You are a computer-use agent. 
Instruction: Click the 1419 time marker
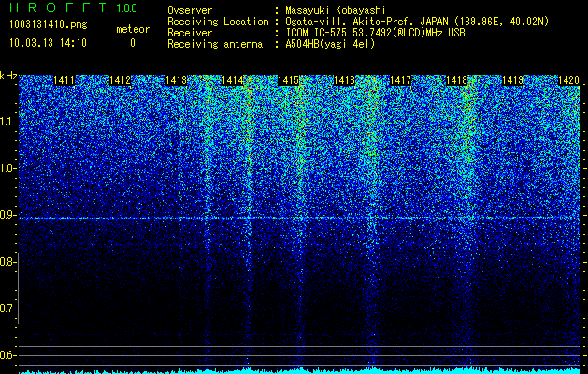(x=512, y=80)
